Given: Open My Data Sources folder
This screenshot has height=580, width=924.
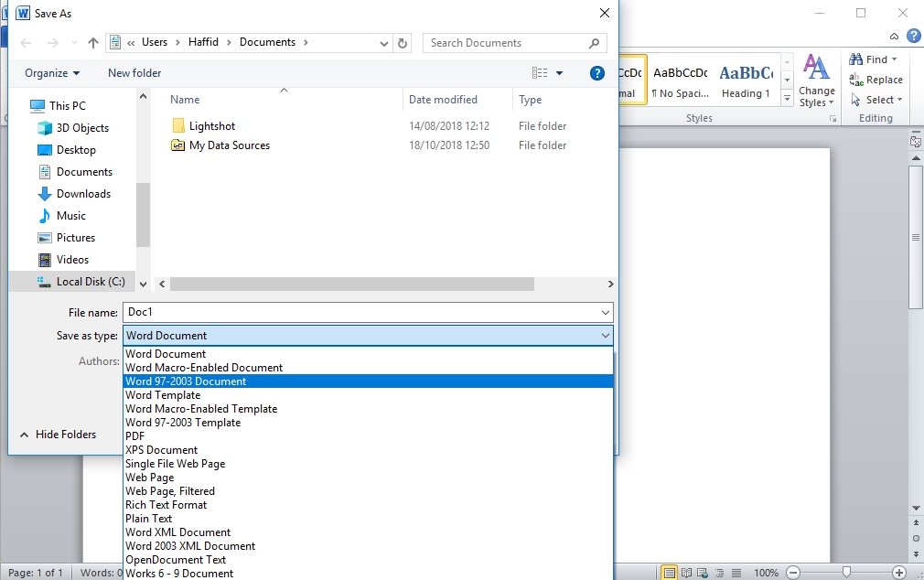Looking at the screenshot, I should [230, 145].
